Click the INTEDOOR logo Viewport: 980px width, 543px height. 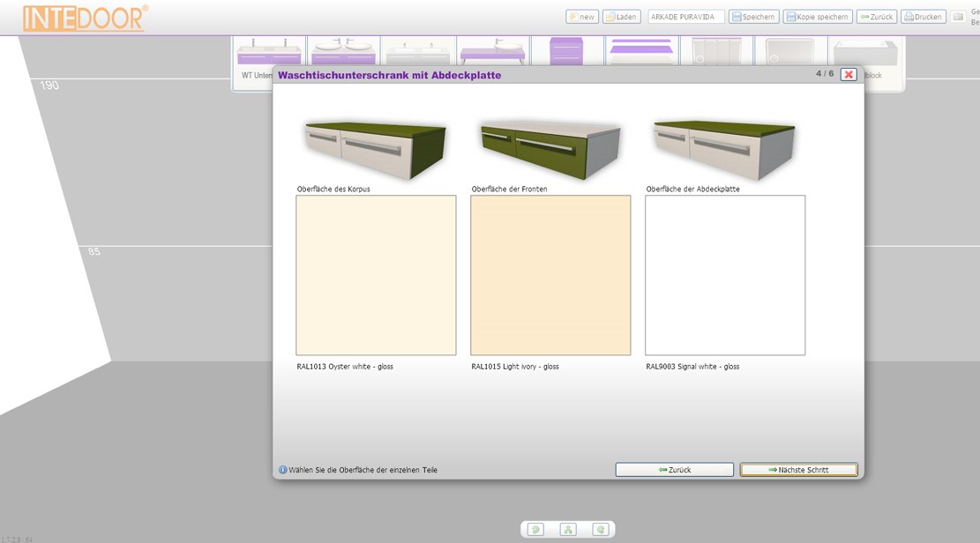pyautogui.click(x=86, y=19)
